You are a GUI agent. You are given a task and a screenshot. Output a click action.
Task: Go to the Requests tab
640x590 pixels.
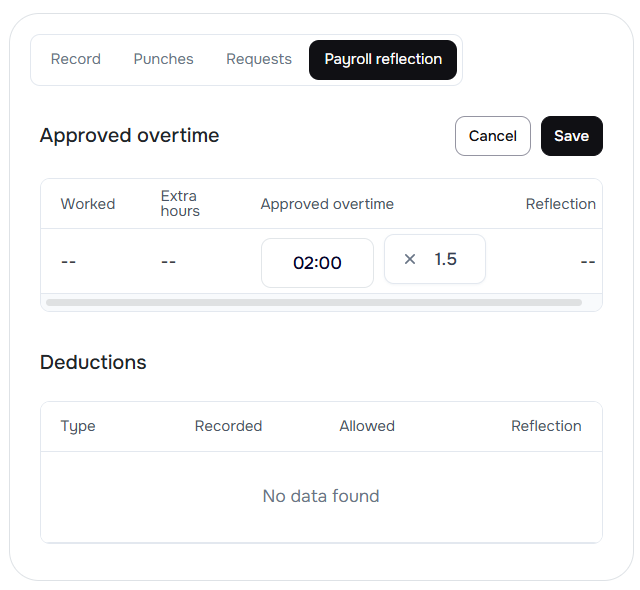tap(259, 59)
